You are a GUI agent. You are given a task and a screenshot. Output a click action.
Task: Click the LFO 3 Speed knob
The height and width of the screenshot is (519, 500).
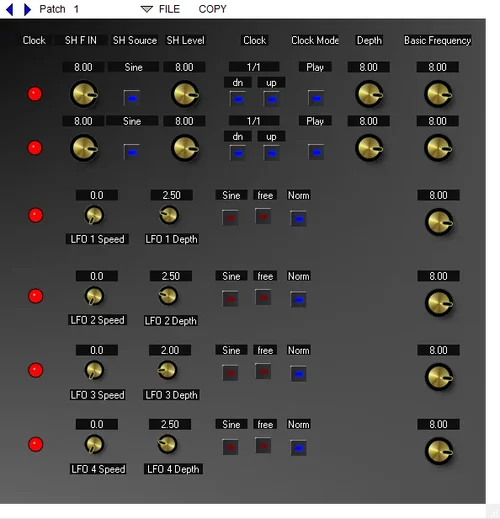pos(94,370)
